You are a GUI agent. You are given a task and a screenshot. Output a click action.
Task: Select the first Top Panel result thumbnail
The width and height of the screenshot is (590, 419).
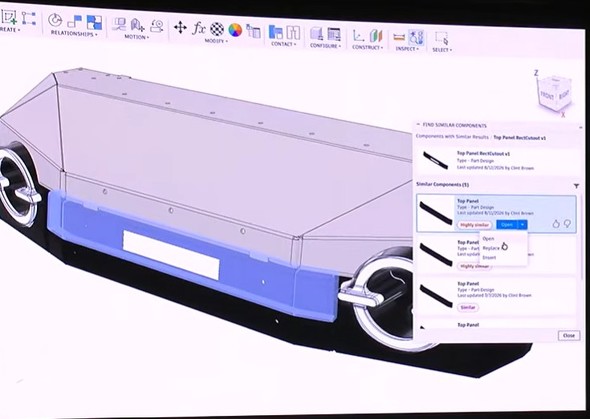coord(436,213)
